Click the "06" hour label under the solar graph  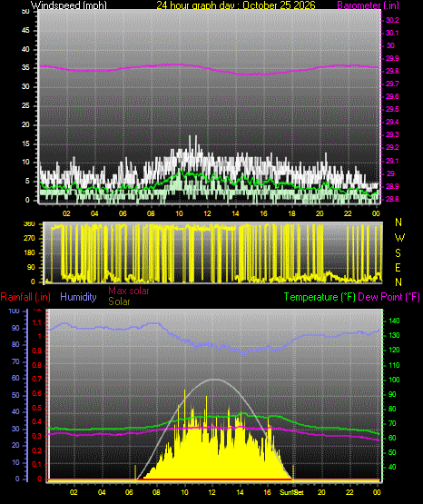[129, 492]
